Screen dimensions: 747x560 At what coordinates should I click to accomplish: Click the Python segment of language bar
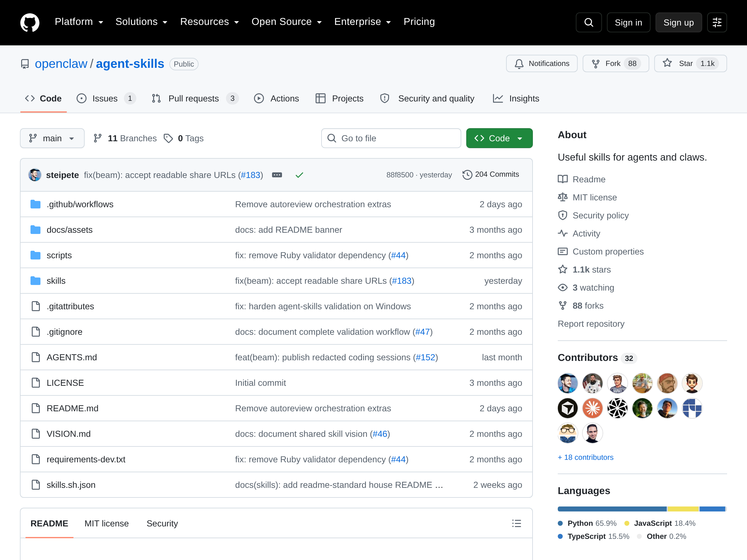pos(612,509)
